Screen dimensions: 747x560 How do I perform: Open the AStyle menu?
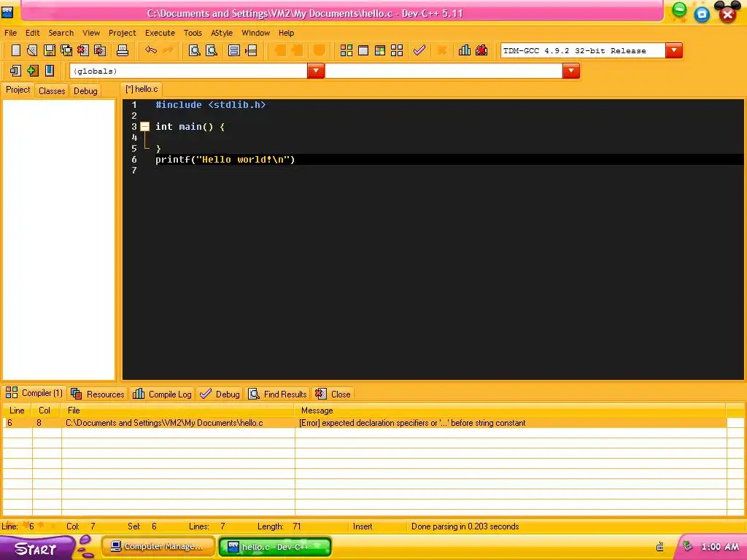pos(222,33)
